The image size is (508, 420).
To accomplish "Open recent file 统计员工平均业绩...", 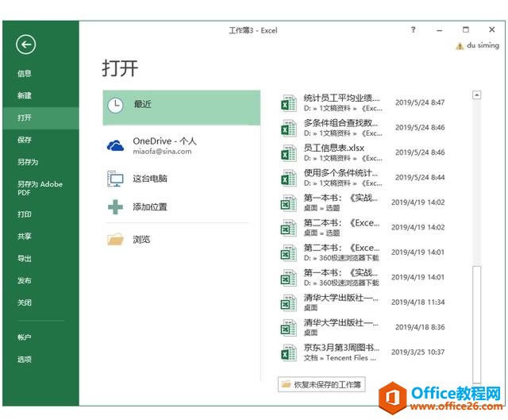I will point(363,102).
